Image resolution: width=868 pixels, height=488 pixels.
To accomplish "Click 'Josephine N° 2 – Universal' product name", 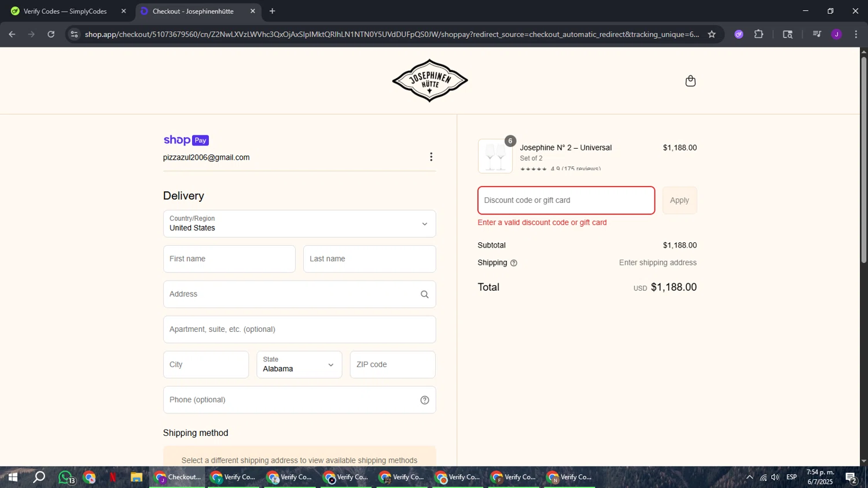I will click(566, 148).
